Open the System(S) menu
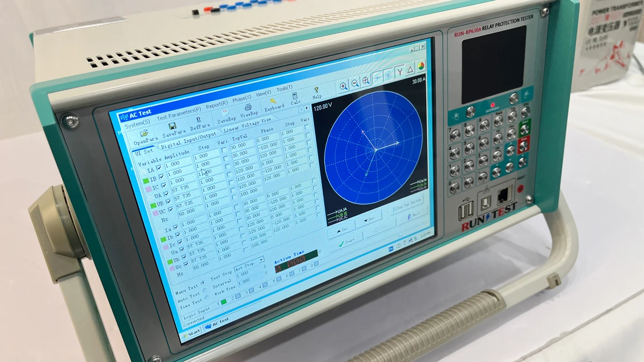Image resolution: width=644 pixels, height=362 pixels. coord(137,123)
